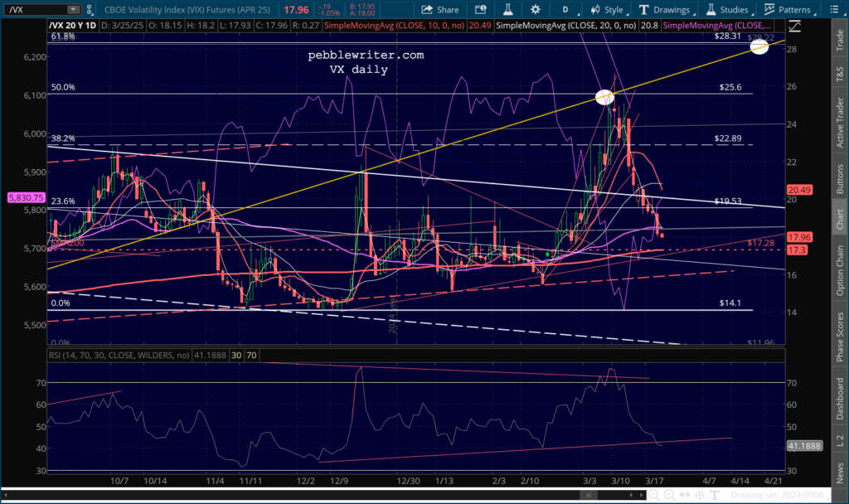The image size is (849, 504).
Task: Select the text drawing tool at bottom
Action: tap(715, 495)
